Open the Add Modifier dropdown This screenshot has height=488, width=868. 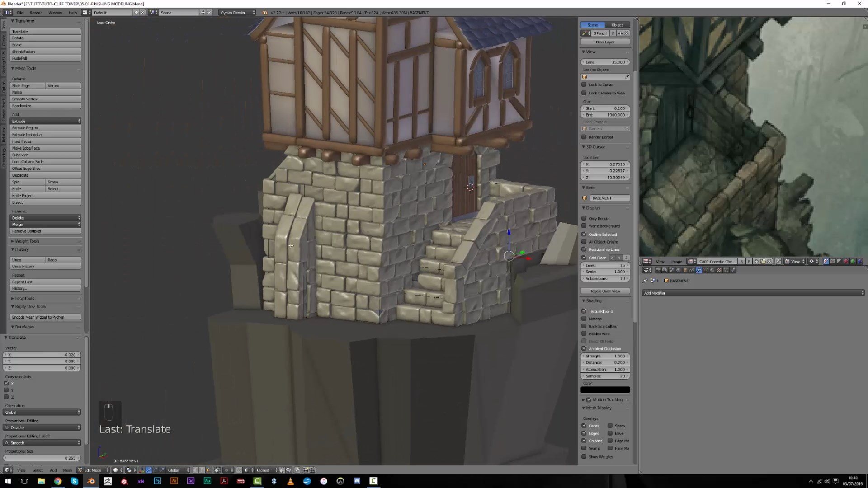753,293
